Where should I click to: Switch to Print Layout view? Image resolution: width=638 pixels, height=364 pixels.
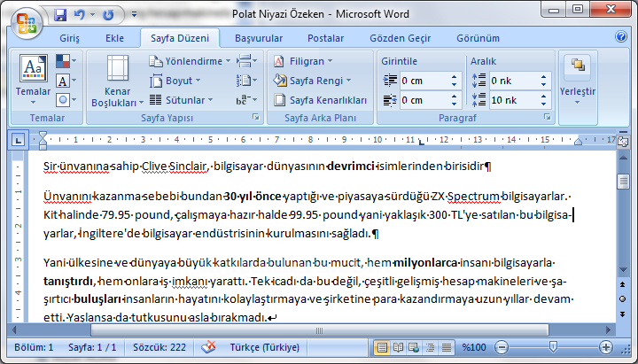click(382, 348)
